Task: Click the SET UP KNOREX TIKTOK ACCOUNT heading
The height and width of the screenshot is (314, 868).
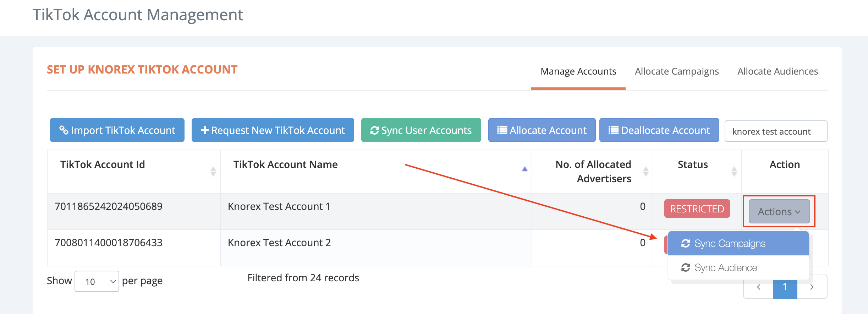Action: click(x=142, y=70)
